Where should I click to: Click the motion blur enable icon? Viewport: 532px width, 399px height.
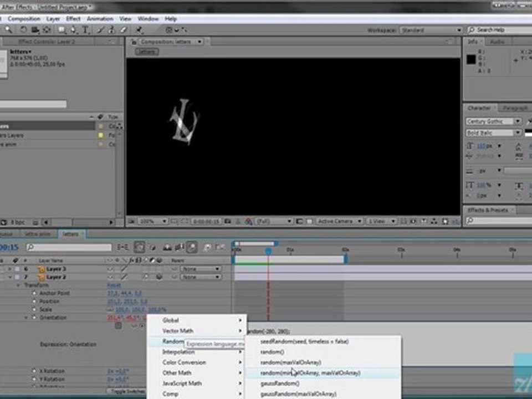pyautogui.click(x=192, y=247)
